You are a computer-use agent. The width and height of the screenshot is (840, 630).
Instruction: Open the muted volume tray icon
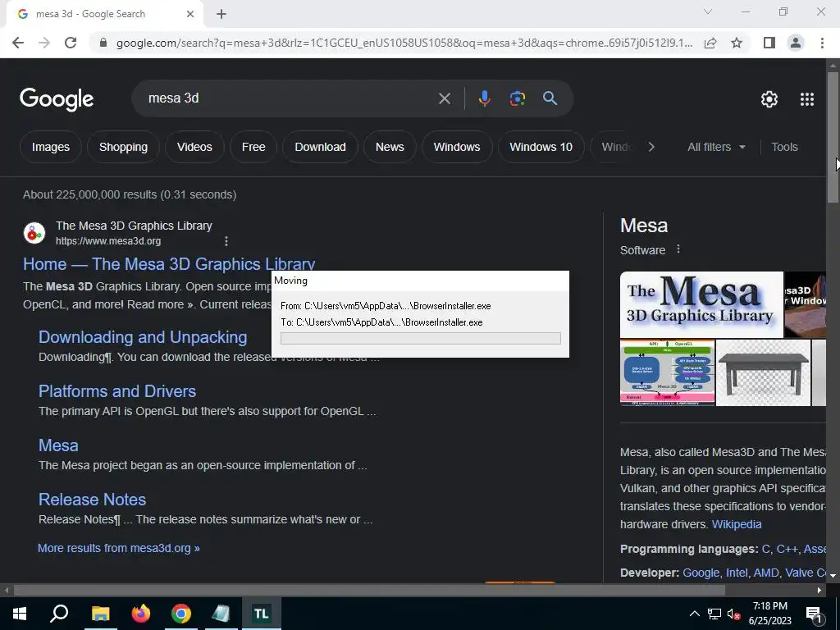[x=734, y=614]
